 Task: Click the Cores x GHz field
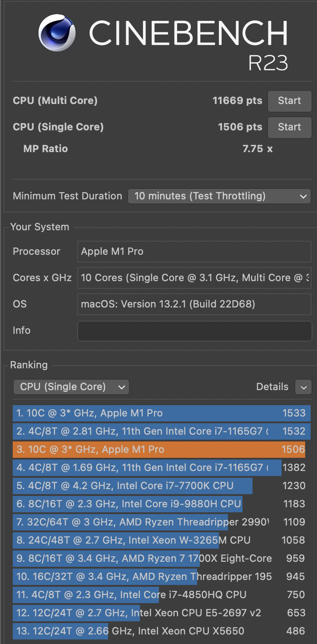[194, 278]
